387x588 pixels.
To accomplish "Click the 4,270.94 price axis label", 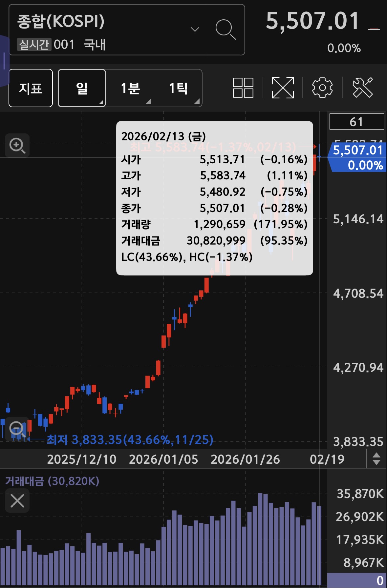I will [x=358, y=368].
